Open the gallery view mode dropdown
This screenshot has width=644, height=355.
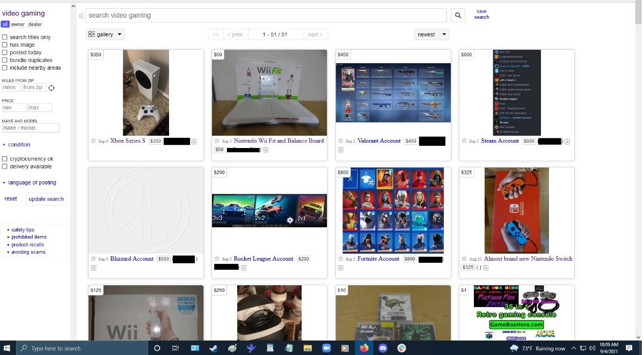click(x=105, y=34)
